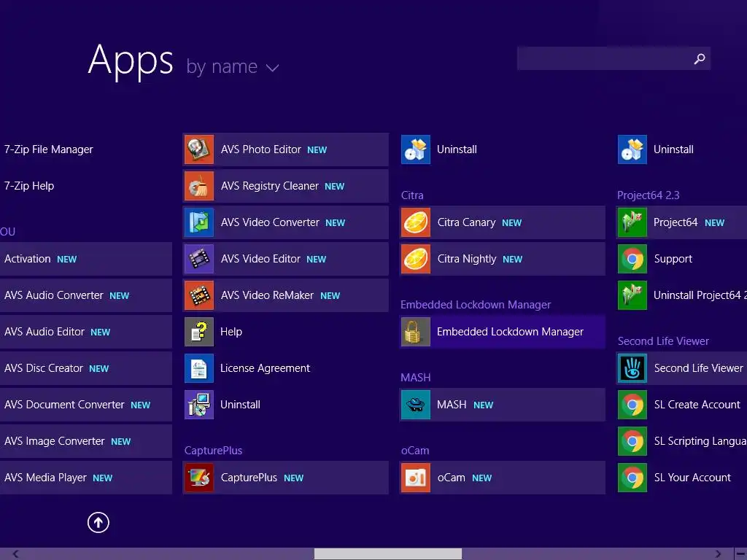Click the AVS Video Converter icon
Screen dimensions: 747x560
(x=199, y=222)
